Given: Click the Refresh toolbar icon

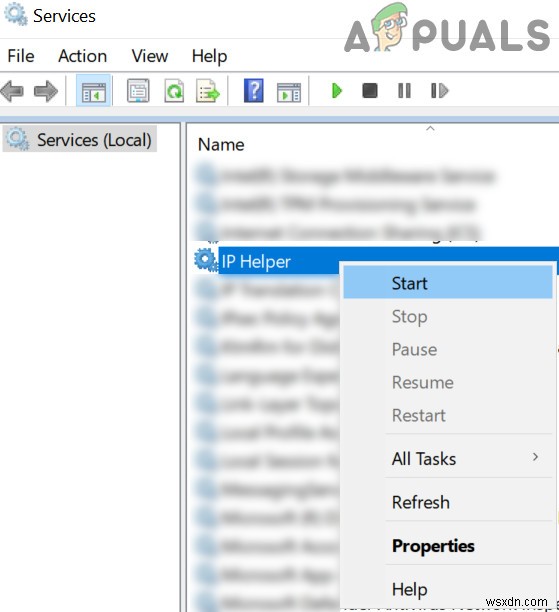Looking at the screenshot, I should [x=174, y=91].
